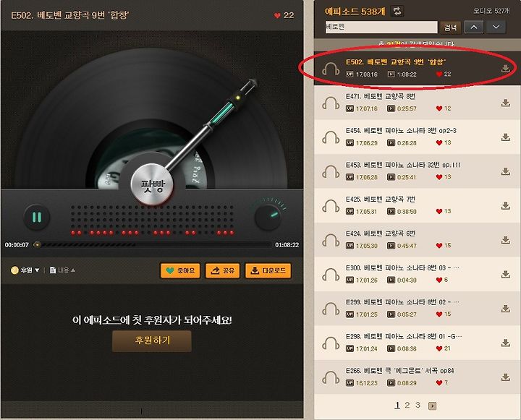Click the playback progress bar track
The width and height of the screenshot is (521, 420).
[156, 244]
